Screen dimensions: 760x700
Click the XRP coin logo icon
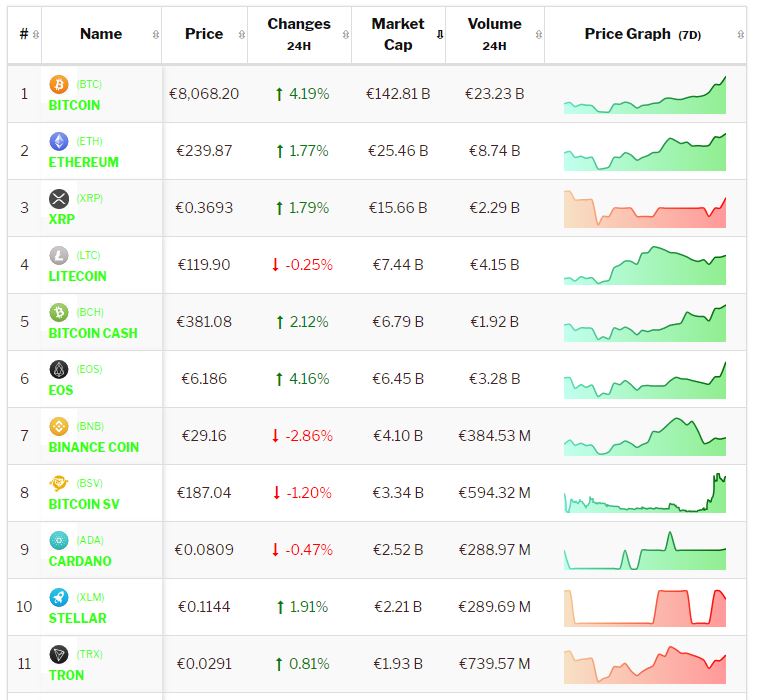[x=59, y=199]
